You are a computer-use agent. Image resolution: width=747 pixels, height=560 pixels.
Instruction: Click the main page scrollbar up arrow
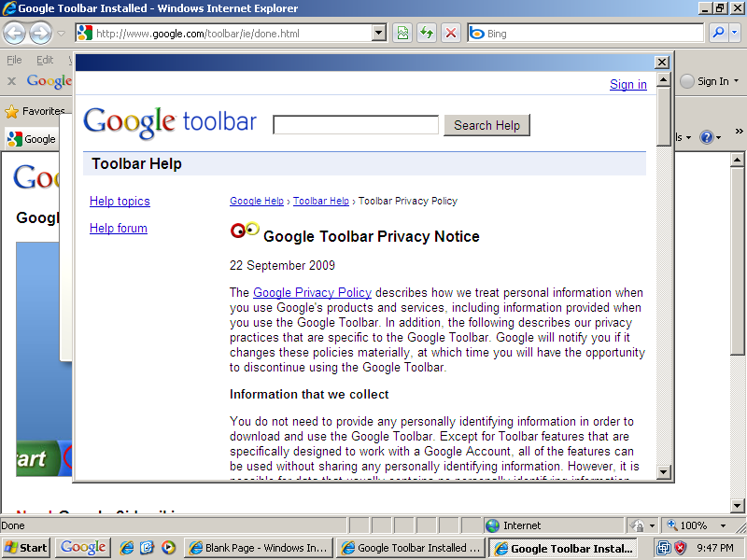(737, 160)
